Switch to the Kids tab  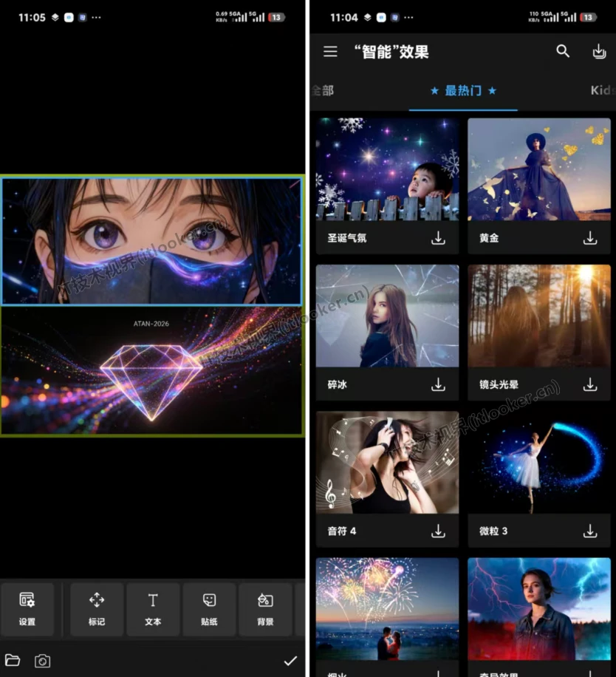coord(602,91)
